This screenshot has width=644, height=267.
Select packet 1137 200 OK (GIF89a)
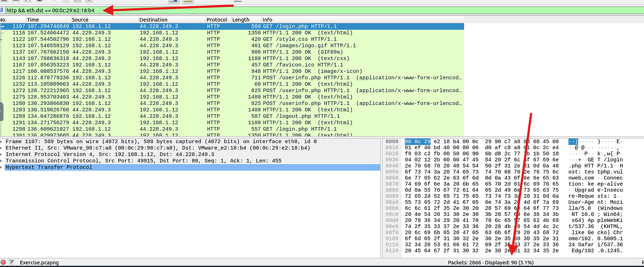(232, 52)
